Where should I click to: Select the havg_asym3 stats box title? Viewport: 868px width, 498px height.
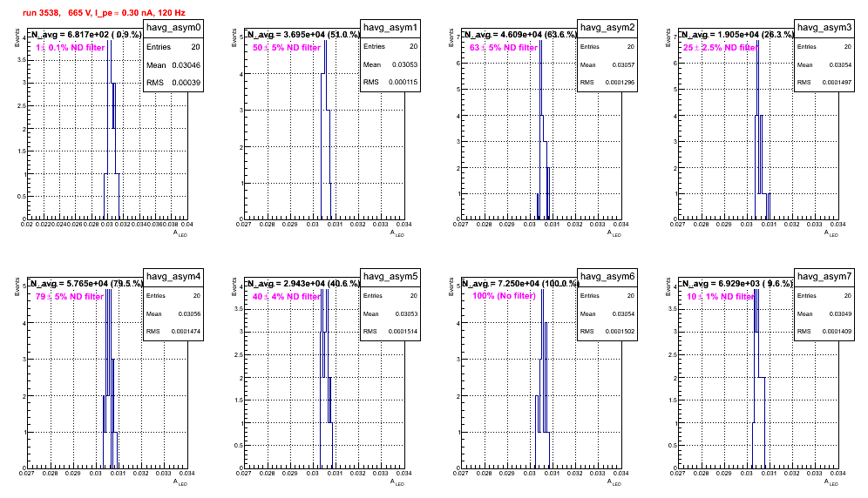click(824, 27)
